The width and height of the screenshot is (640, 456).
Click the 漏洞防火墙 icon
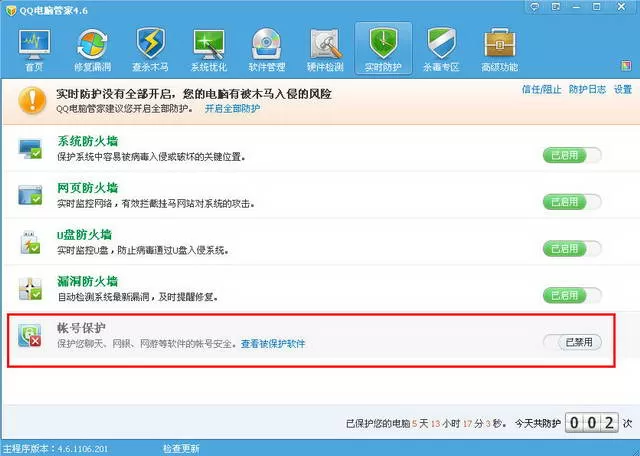point(30,289)
